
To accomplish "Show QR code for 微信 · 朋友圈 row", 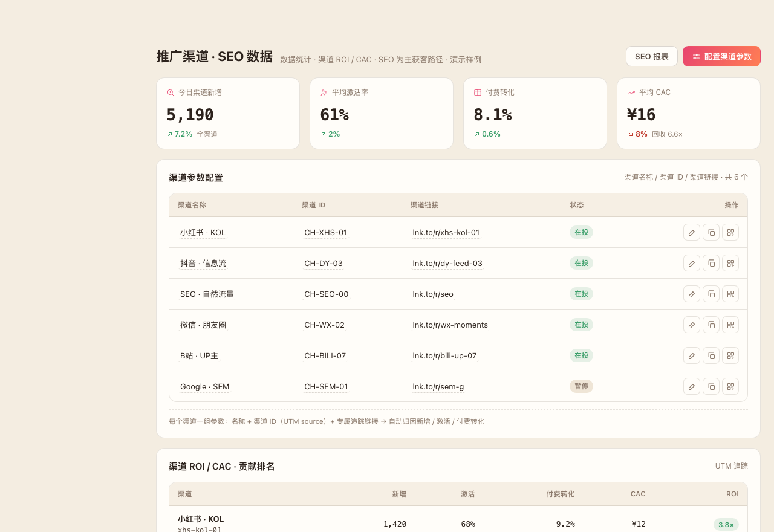I will [730, 325].
